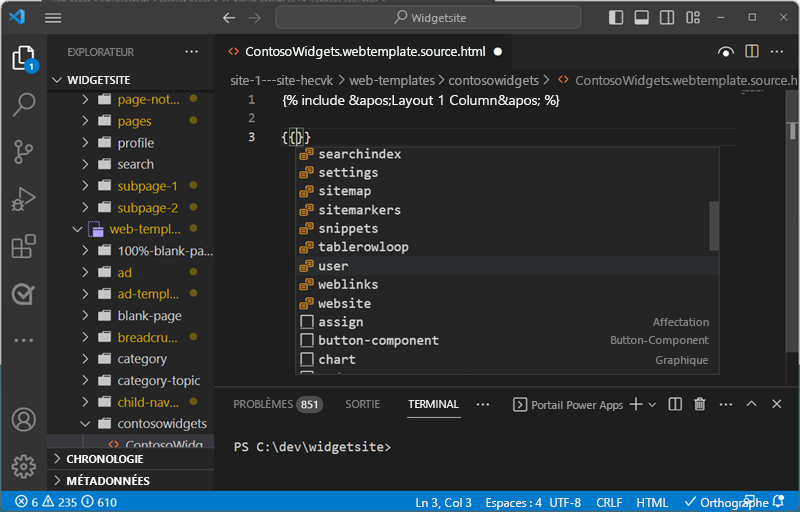
Task: Open errors and warnings status item
Action: click(x=66, y=502)
